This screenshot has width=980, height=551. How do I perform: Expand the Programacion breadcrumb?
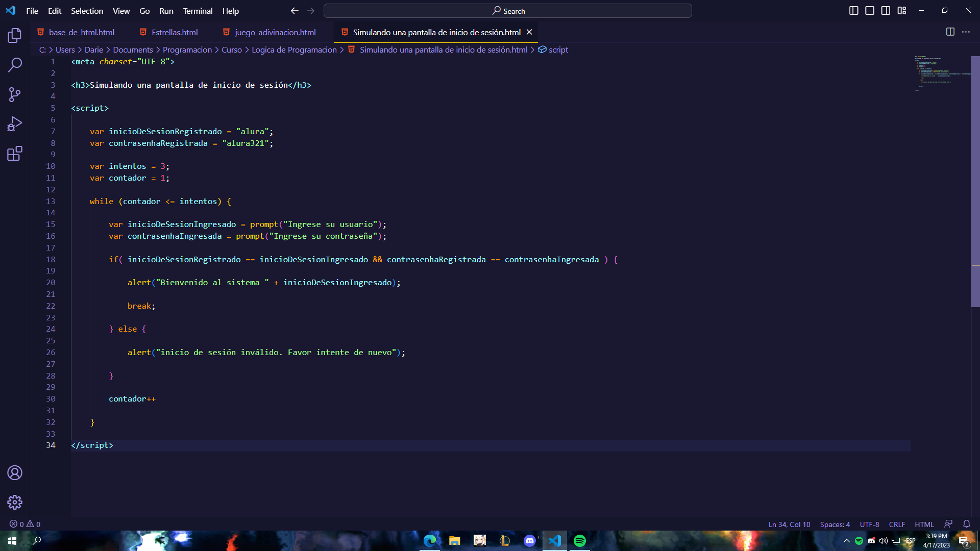187,49
